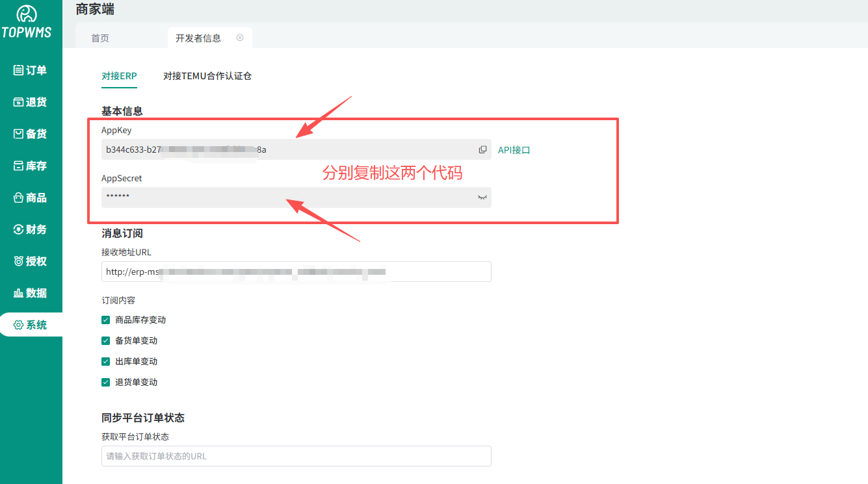The height and width of the screenshot is (484, 868).
Task: Open the 系统 settings section
Action: click(x=31, y=324)
